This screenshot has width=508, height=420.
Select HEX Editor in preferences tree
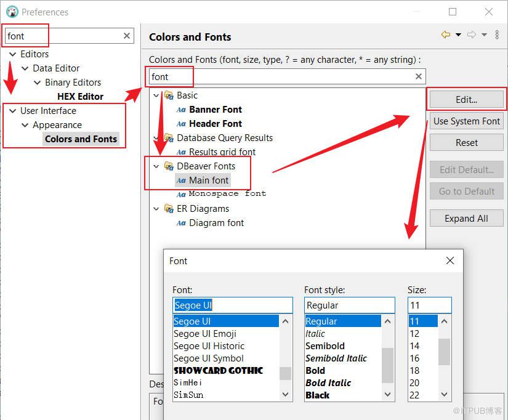click(80, 97)
